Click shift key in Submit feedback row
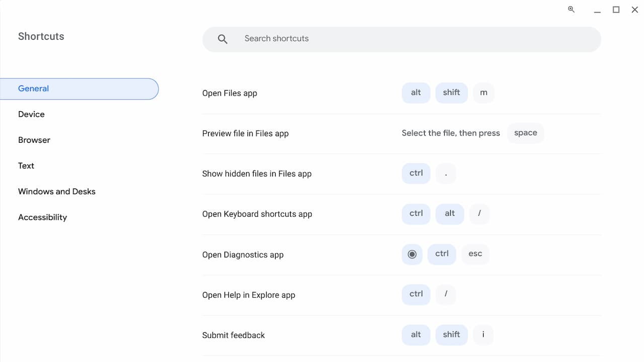Image resolution: width=644 pixels, height=362 pixels. [451, 334]
